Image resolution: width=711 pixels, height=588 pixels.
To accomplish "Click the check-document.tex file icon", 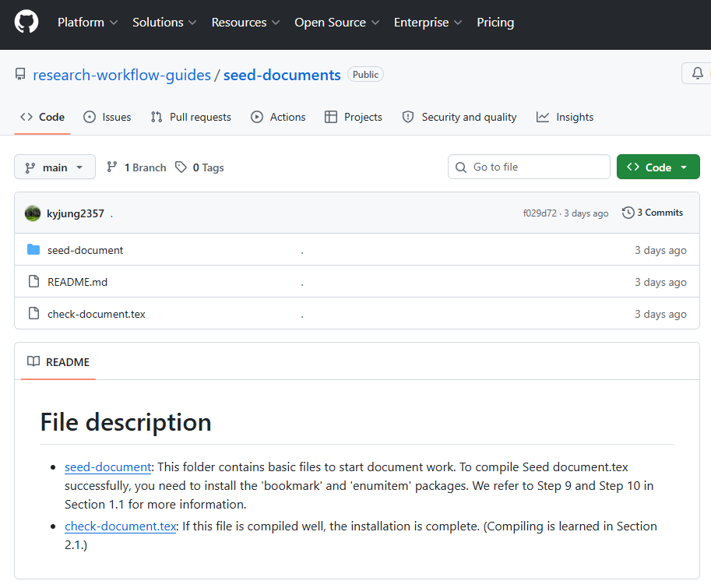I will pyautogui.click(x=33, y=313).
